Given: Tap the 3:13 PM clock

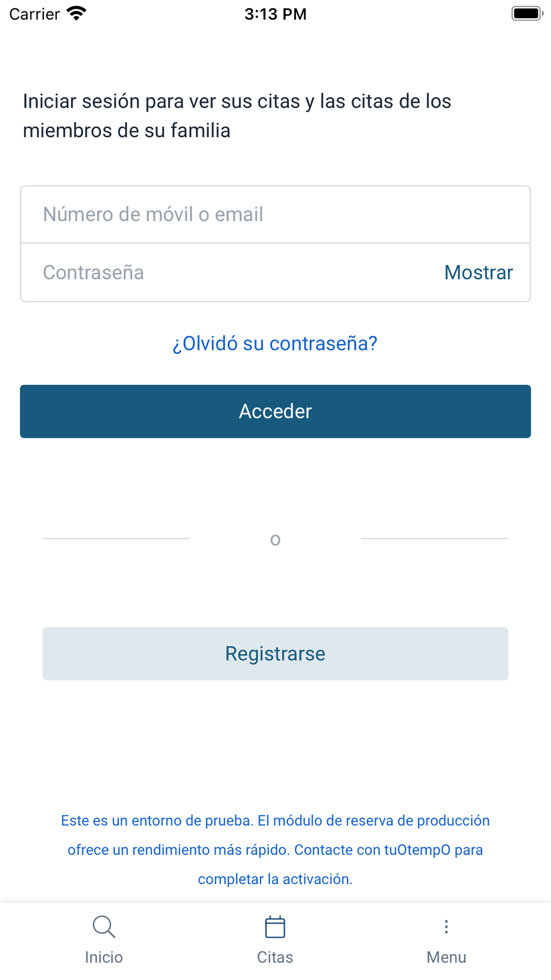Looking at the screenshot, I should click(x=275, y=14).
